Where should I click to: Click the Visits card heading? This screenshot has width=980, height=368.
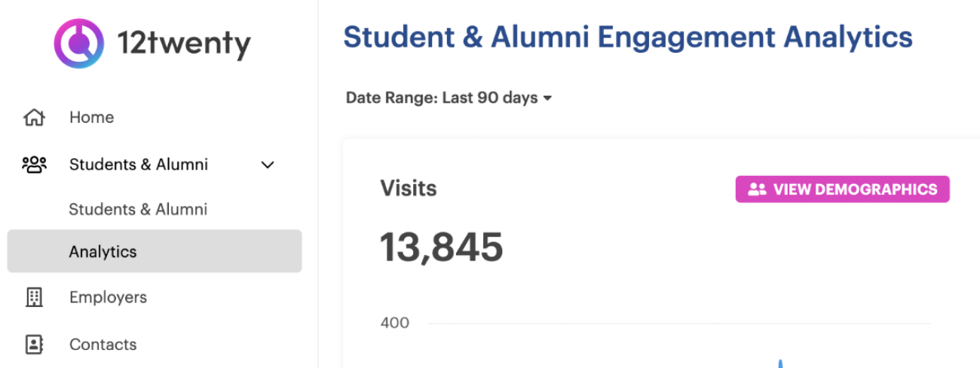408,188
